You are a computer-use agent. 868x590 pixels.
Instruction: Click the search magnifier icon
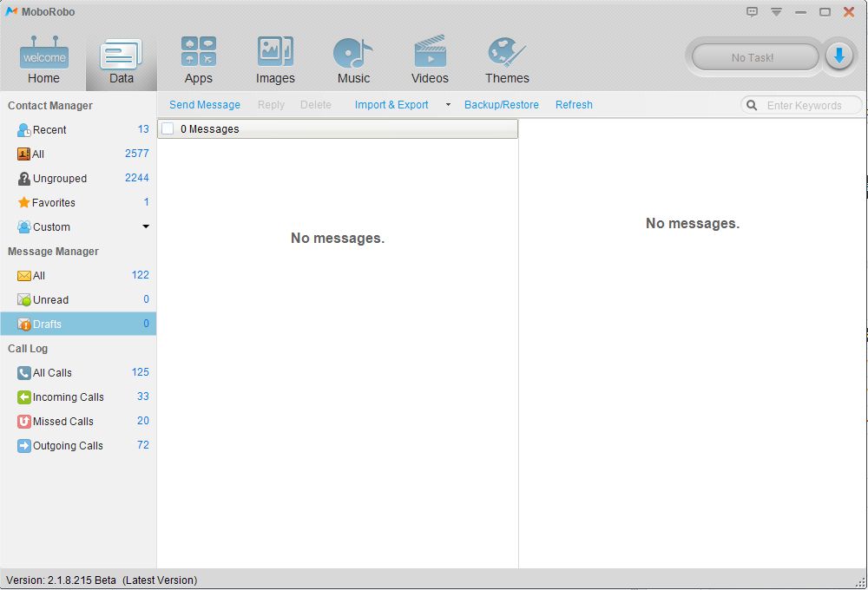752,105
